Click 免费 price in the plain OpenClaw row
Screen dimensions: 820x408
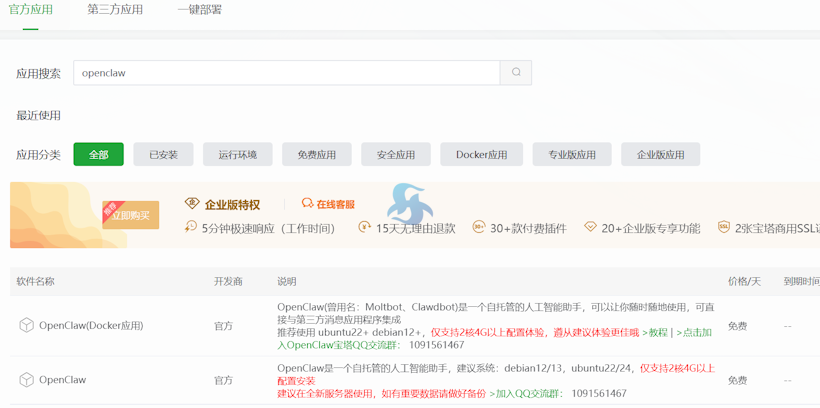pyautogui.click(x=737, y=380)
